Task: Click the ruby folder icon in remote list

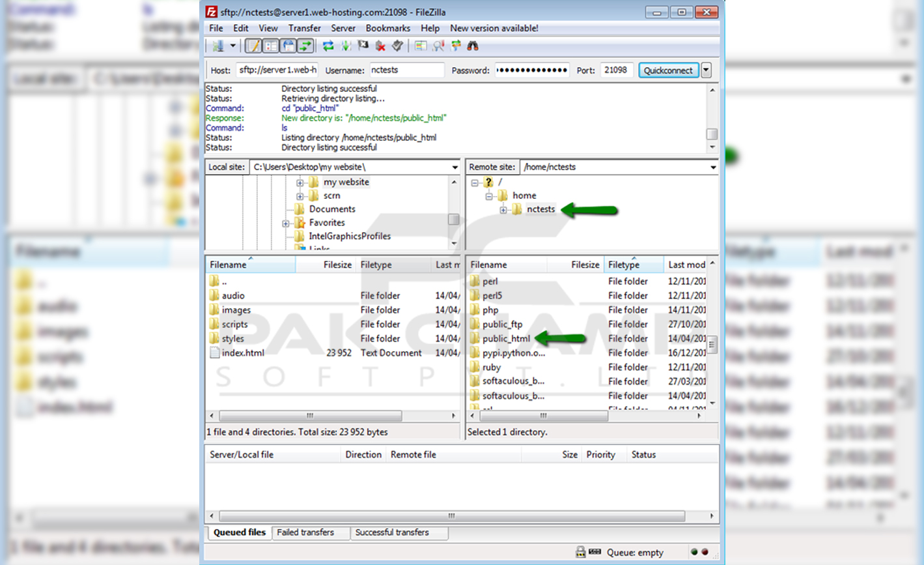Action: point(475,368)
